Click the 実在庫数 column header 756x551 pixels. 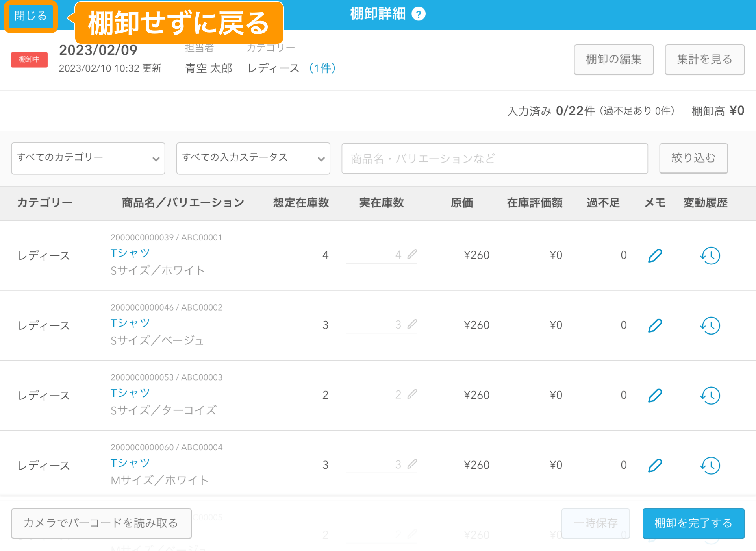[x=382, y=203]
